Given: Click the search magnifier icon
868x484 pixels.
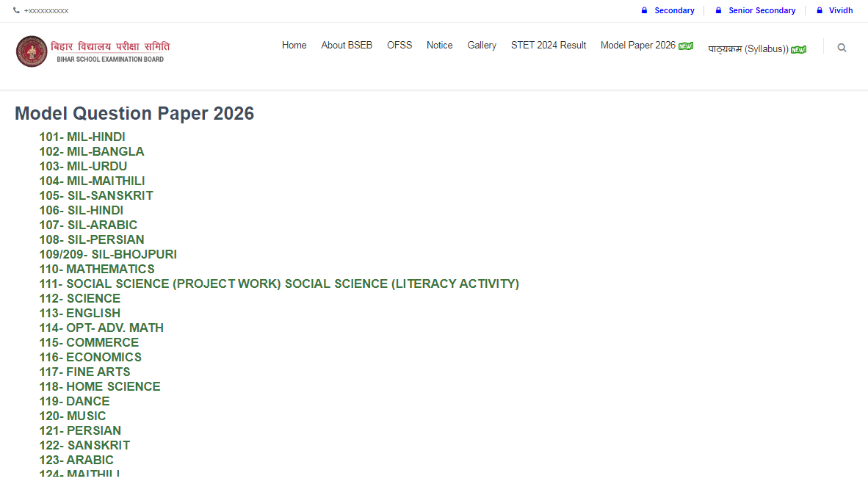Looking at the screenshot, I should click(842, 47).
